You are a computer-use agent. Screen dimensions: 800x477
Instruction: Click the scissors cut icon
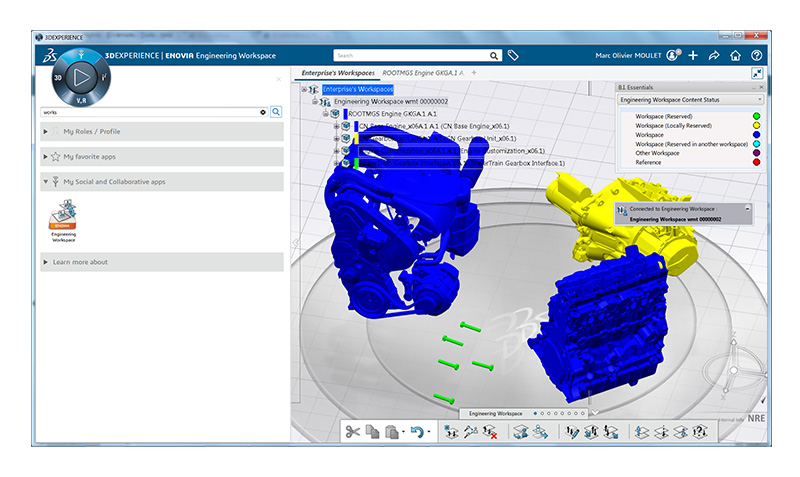[x=352, y=431]
